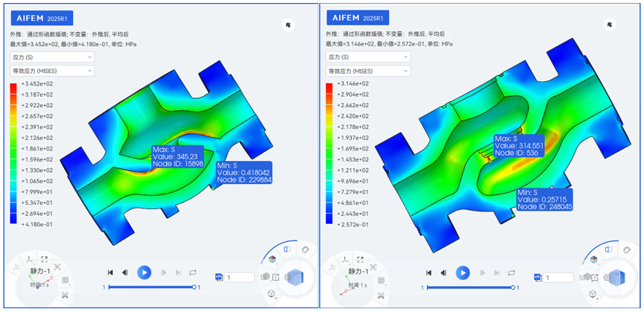Play the animation in the right view
Screen dimensions: 644x312
pyautogui.click(x=463, y=273)
